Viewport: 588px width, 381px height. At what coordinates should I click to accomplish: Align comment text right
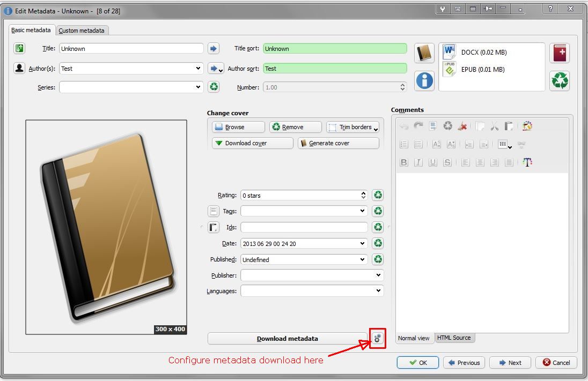pyautogui.click(x=495, y=162)
